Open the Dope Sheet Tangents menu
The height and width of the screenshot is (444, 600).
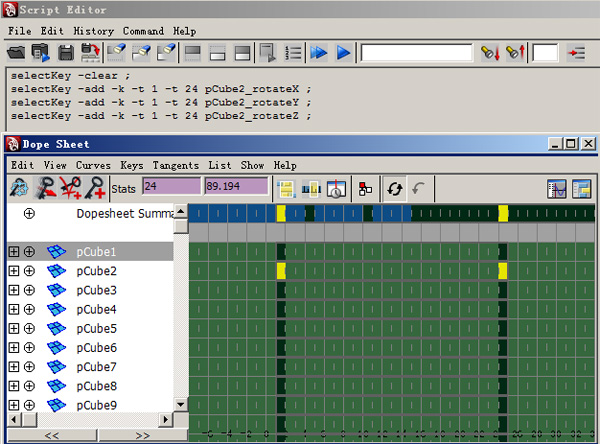pyautogui.click(x=176, y=165)
